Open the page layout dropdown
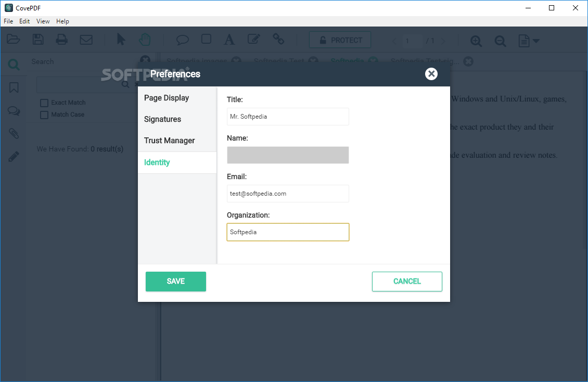The width and height of the screenshot is (588, 382). pyautogui.click(x=529, y=41)
